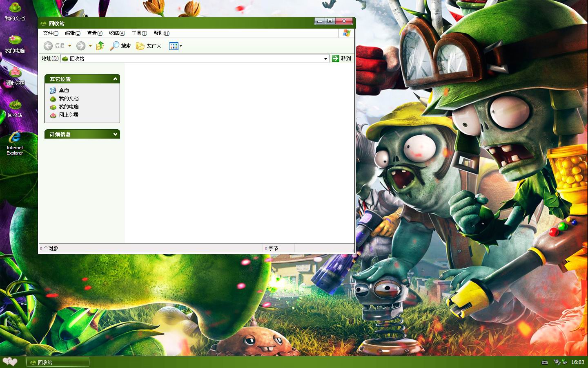
Task: Open the 我的文档 link in sidebar
Action: click(x=69, y=99)
